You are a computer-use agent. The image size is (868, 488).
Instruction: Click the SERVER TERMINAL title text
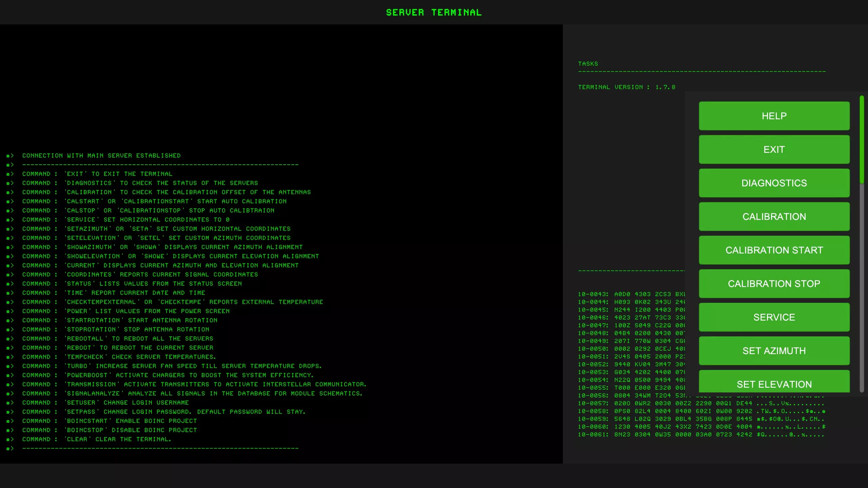click(x=434, y=13)
